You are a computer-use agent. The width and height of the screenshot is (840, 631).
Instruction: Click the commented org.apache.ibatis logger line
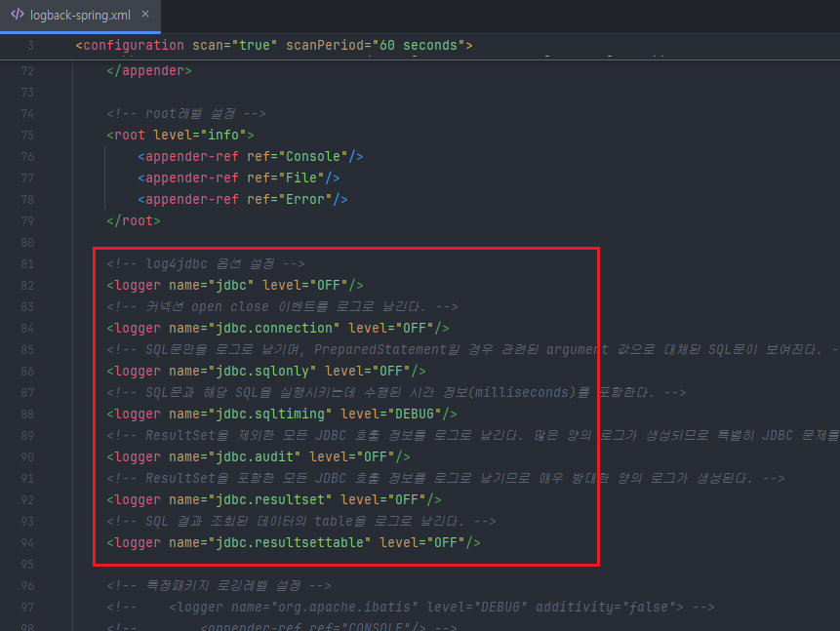[x=411, y=607]
